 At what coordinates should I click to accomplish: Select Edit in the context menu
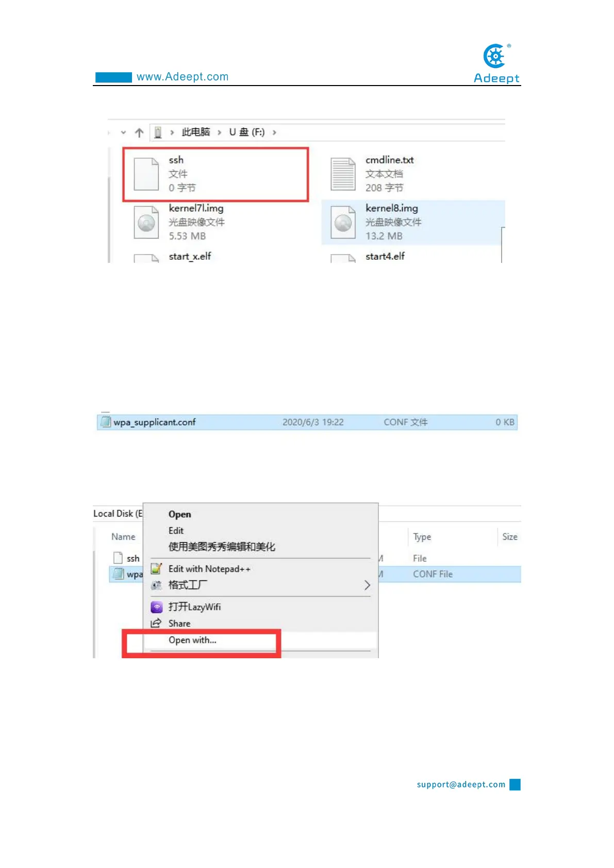[176, 530]
